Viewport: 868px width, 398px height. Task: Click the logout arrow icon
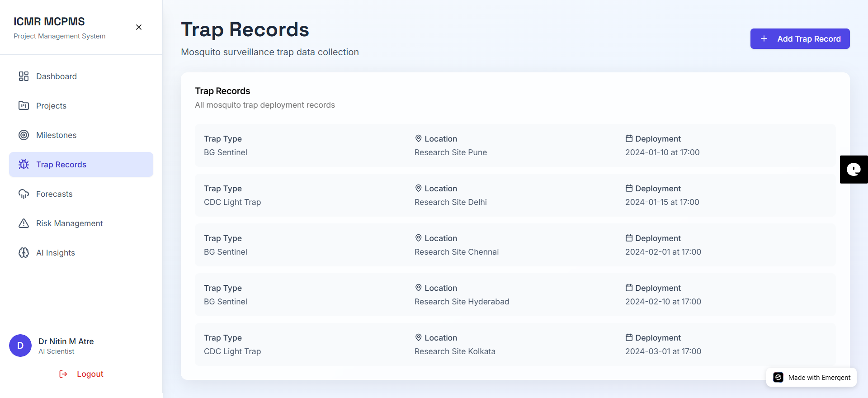coord(63,374)
